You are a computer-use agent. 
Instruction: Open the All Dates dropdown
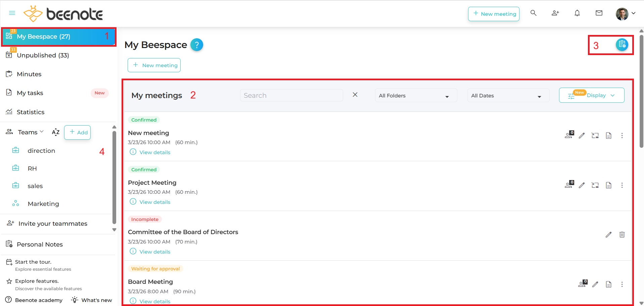pos(508,96)
